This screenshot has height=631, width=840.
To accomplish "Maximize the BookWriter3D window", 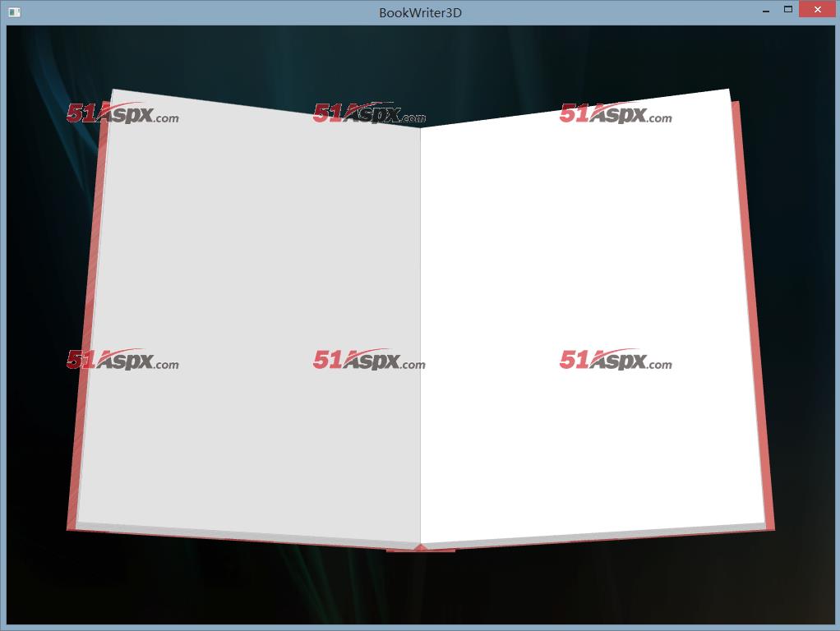I will pyautogui.click(x=788, y=9).
